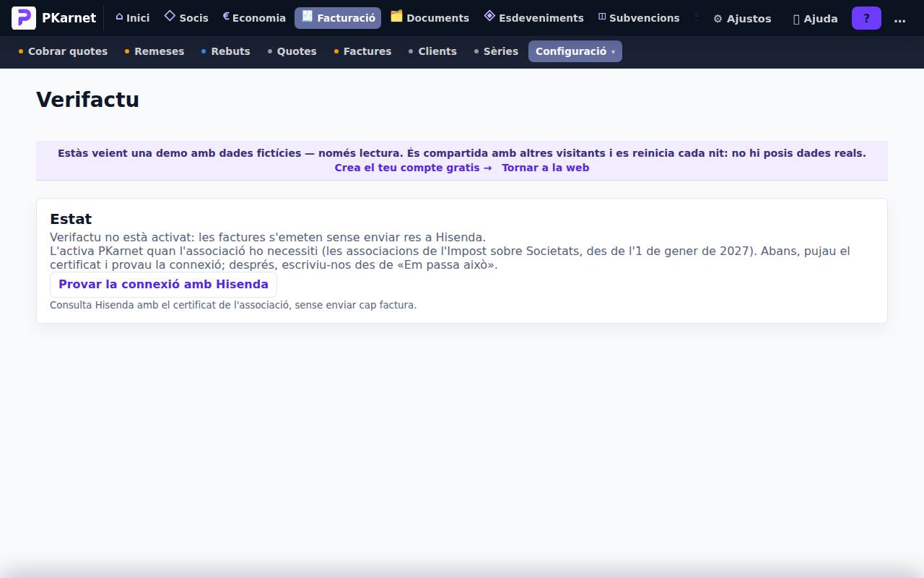
Task: Open the Quotes subsection
Action: click(x=292, y=51)
